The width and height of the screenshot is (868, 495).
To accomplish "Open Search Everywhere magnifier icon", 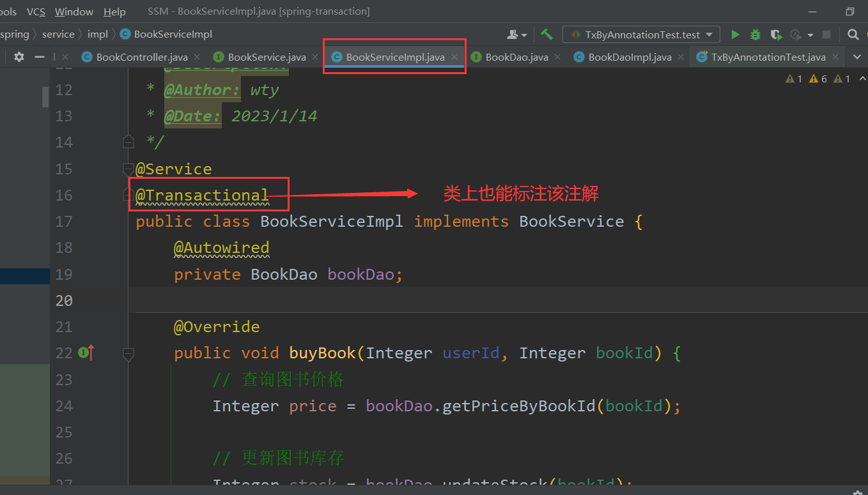I will 853,34.
